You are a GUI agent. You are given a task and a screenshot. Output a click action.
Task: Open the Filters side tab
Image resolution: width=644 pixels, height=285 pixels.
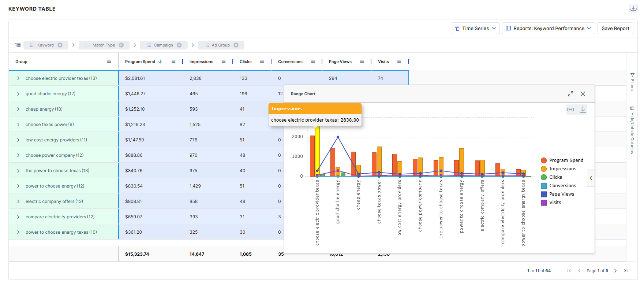(632, 81)
